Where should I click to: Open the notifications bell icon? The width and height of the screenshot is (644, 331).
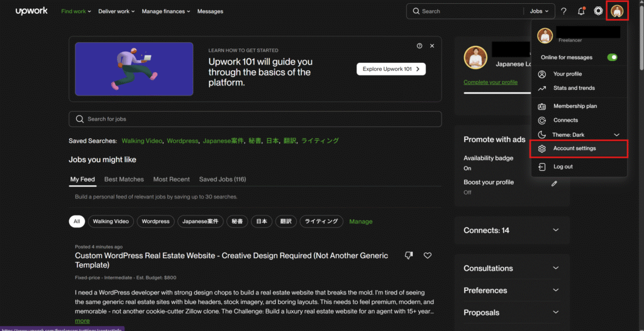coord(581,11)
